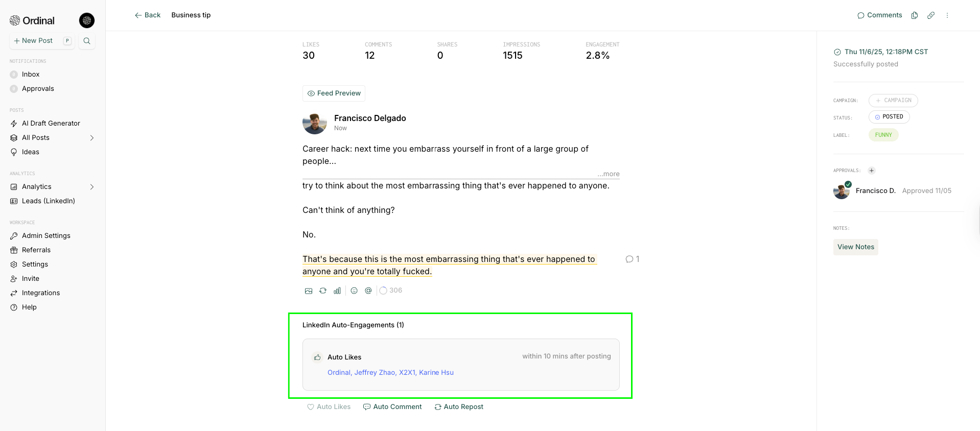980x431 pixels.
Task: Add a poll with bar chart icon
Action: [x=337, y=291]
